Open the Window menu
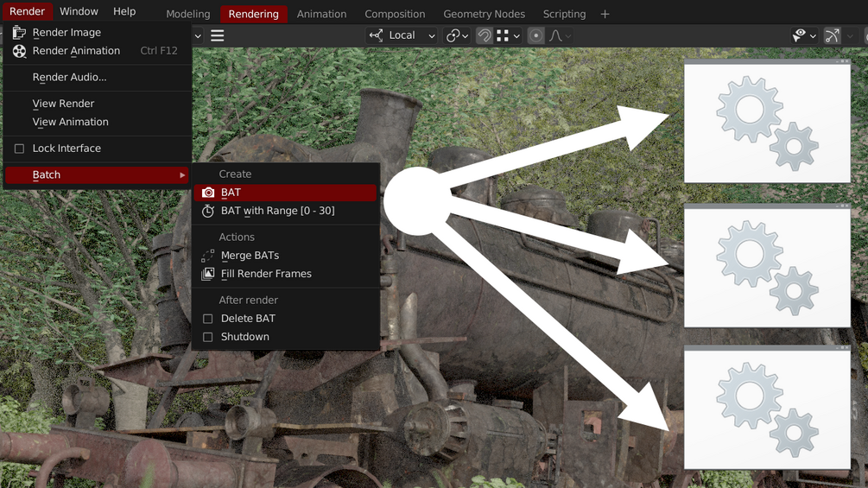Viewport: 868px width, 488px height. tap(79, 11)
